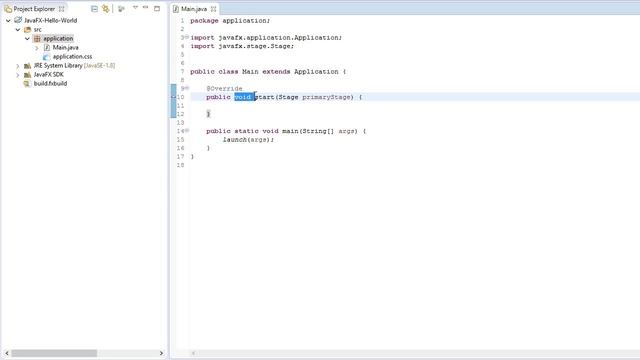Collapse all in Project Explorer
Image resolution: width=640 pixels, height=360 pixels.
(94, 9)
